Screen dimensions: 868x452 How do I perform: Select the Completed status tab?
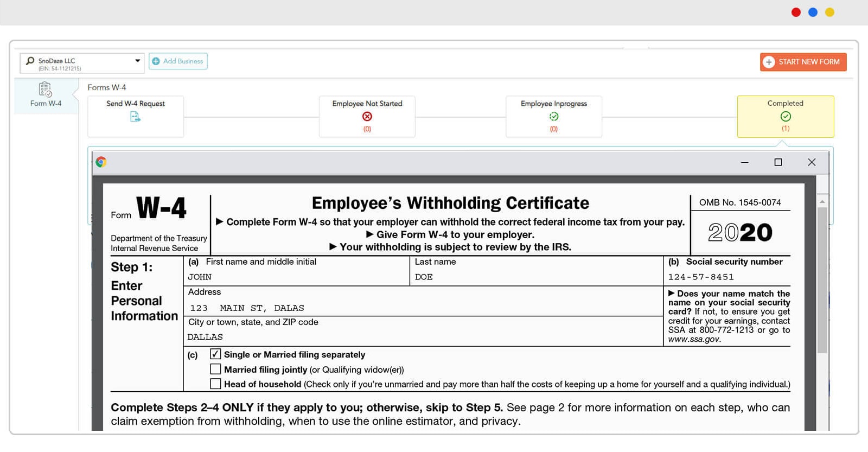[x=785, y=116]
